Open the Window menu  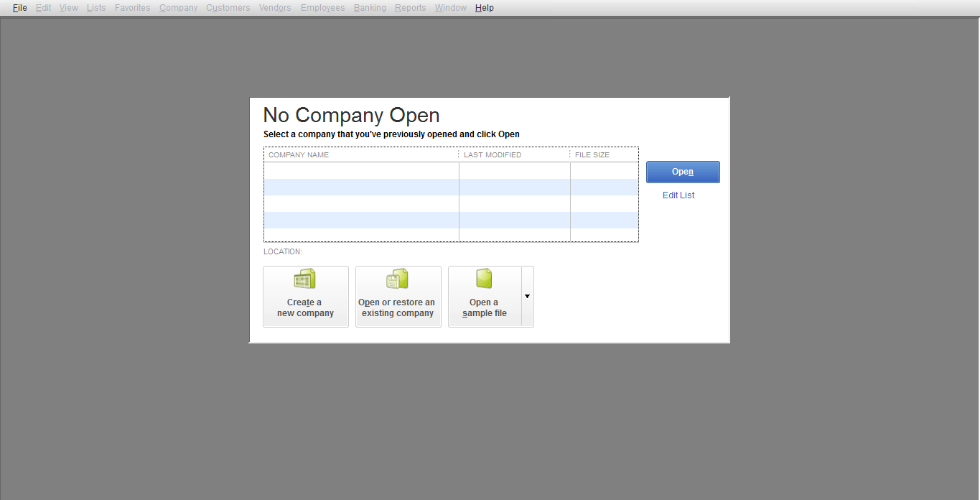tap(450, 7)
